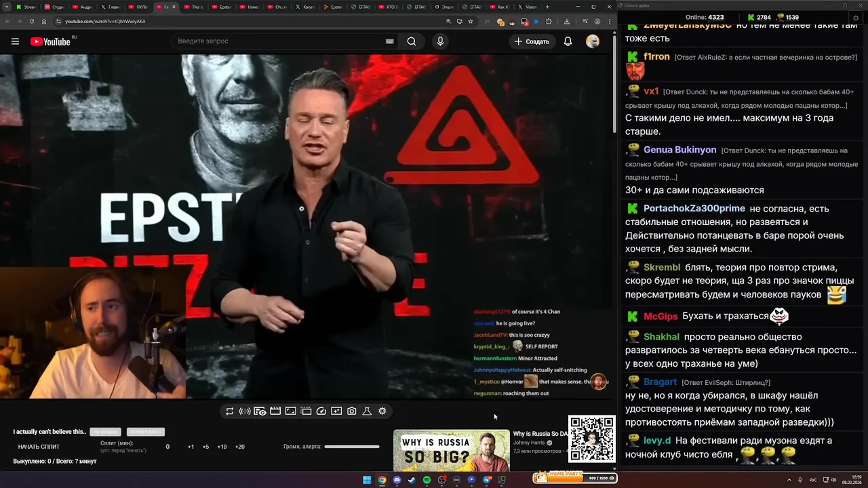The height and width of the screenshot is (488, 868).
Task: Click the clapperboard cinema mode icon
Action: coord(275,411)
